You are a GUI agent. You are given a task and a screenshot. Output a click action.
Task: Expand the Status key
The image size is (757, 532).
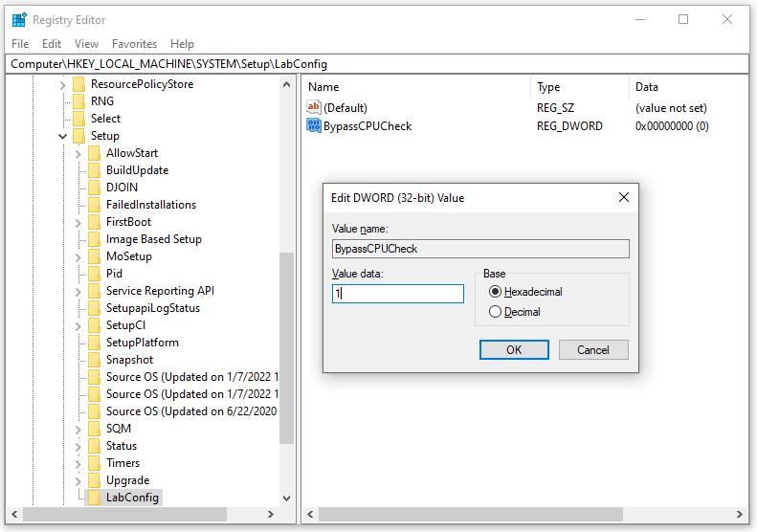(x=78, y=447)
